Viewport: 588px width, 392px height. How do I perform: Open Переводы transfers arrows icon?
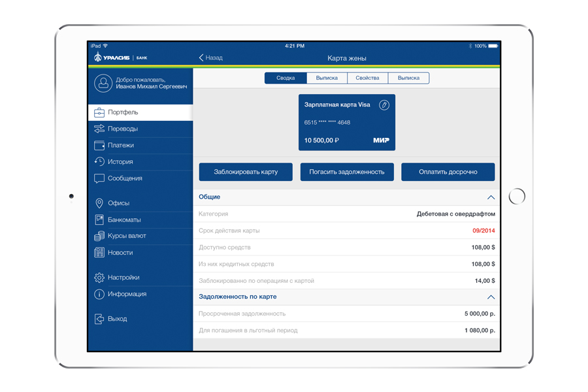99,129
